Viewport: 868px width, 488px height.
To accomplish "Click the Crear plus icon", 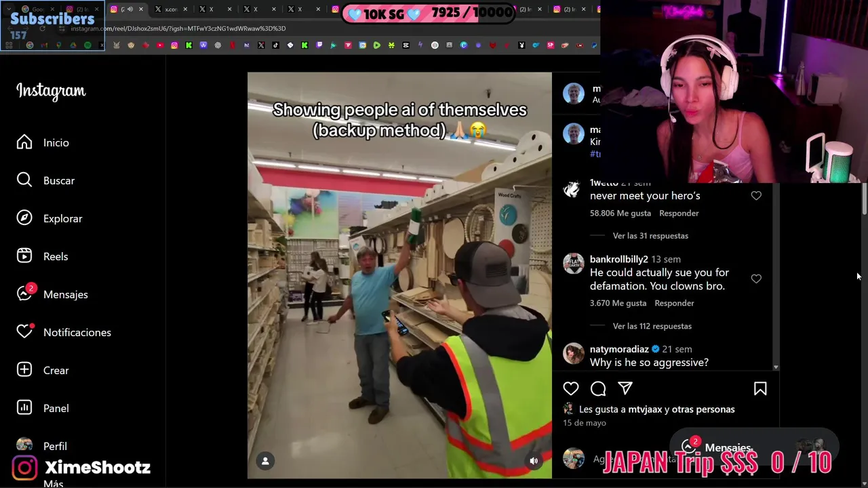I will pyautogui.click(x=24, y=370).
